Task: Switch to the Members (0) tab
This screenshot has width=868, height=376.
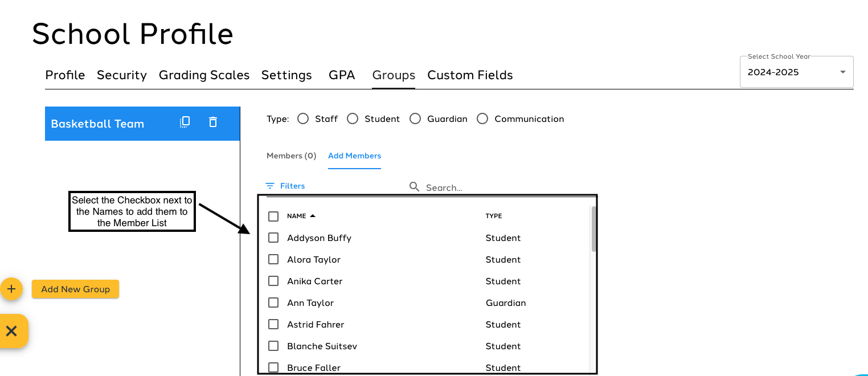Action: (291, 156)
